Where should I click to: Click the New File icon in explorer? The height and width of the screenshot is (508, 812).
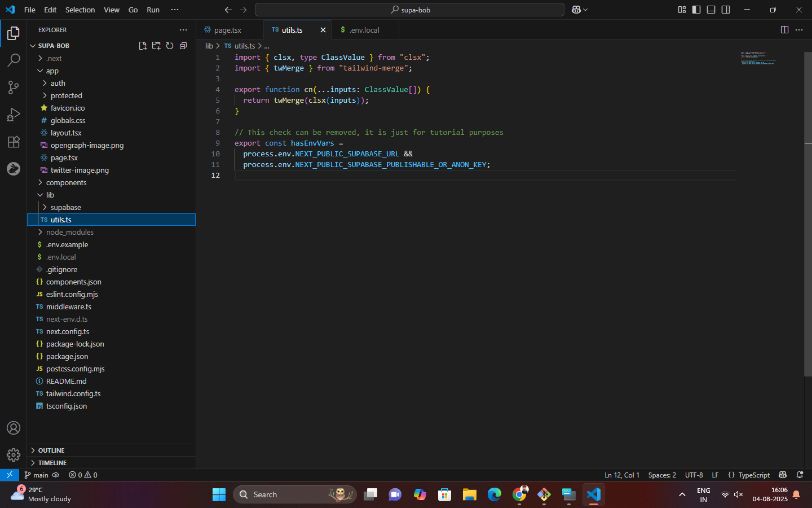(x=143, y=46)
